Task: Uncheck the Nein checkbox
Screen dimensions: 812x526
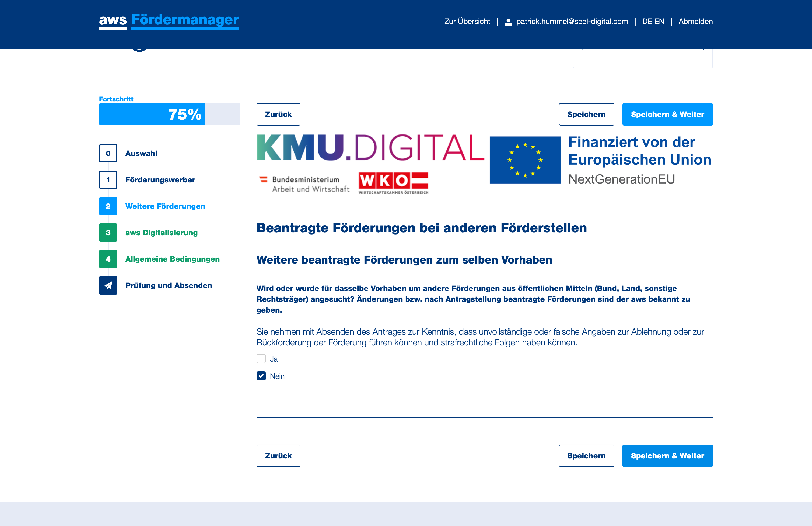Action: tap(261, 376)
